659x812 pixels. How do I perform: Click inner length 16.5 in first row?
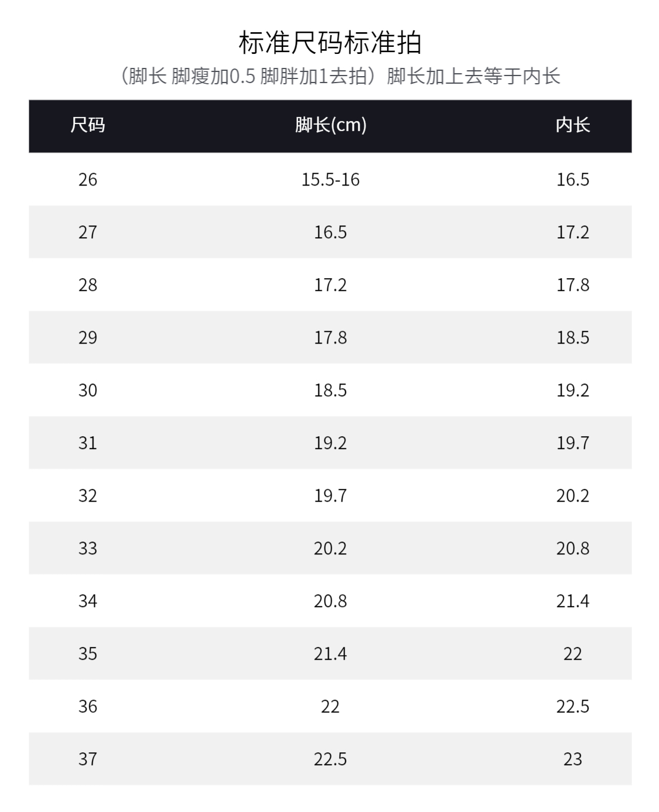tap(572, 179)
